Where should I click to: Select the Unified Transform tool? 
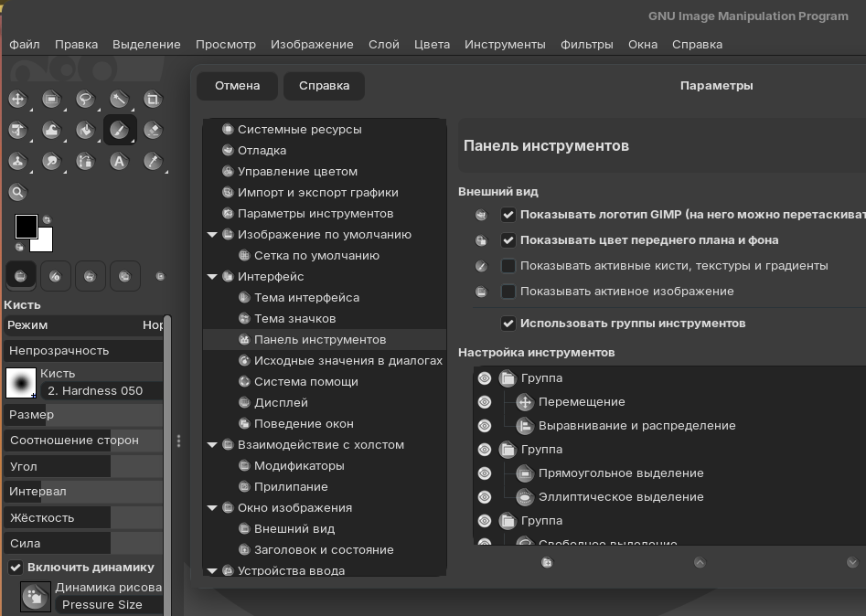pos(17,131)
